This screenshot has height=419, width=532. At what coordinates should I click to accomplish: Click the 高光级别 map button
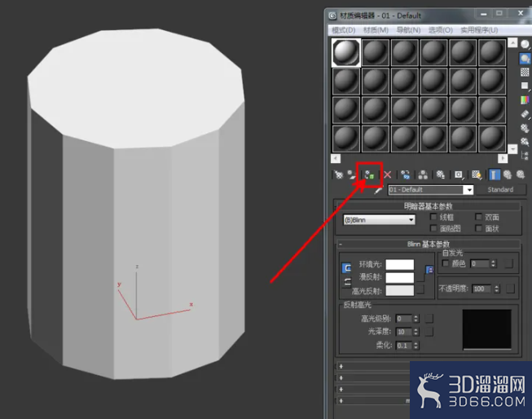pos(429,319)
